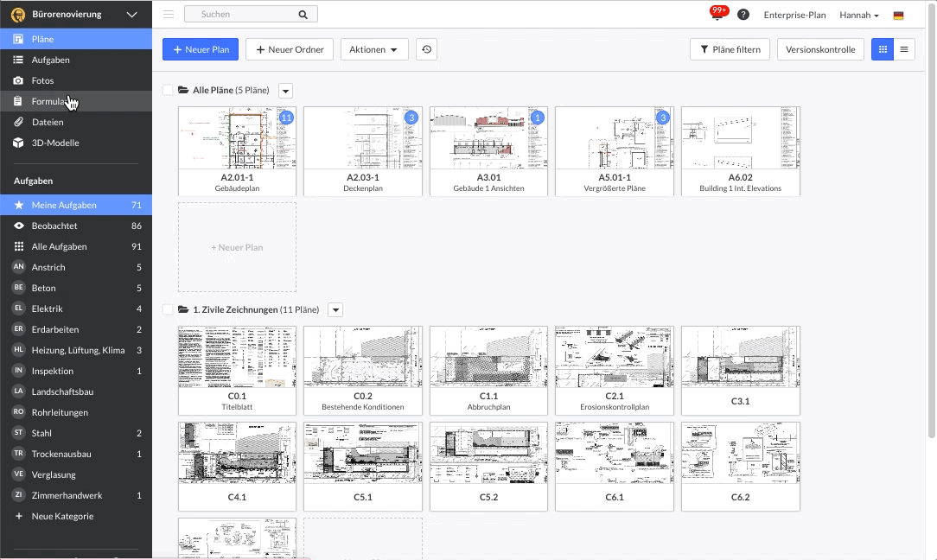Open the Aktionen dropdown
Viewport: 937px width, 560px height.
374,49
